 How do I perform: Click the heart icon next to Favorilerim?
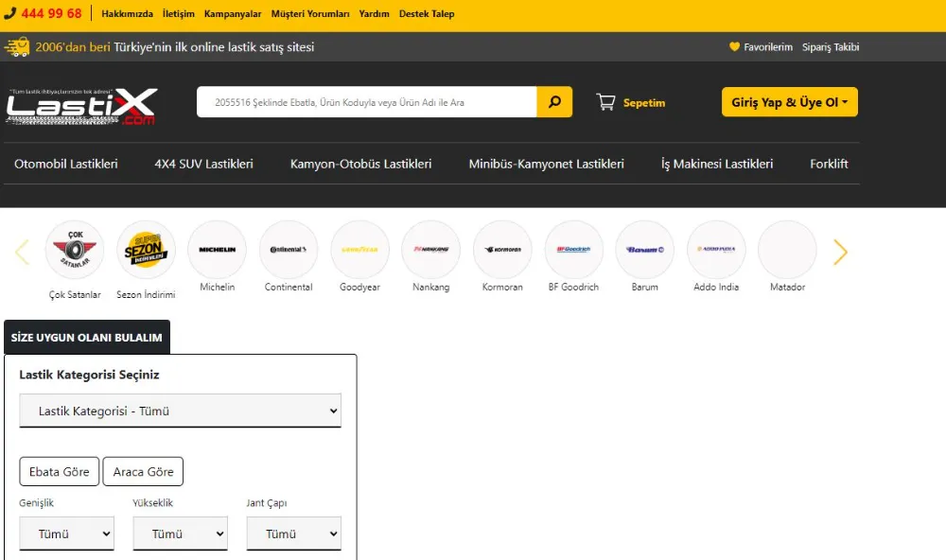pos(734,46)
